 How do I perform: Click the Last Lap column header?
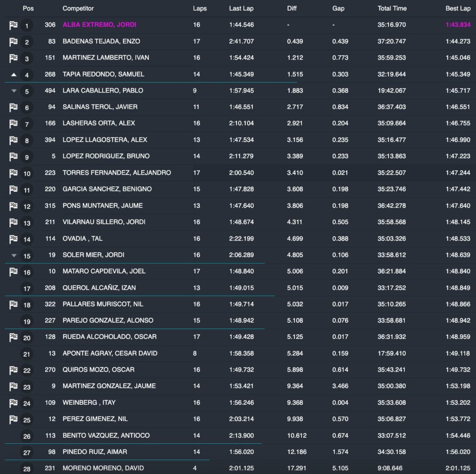(241, 8)
